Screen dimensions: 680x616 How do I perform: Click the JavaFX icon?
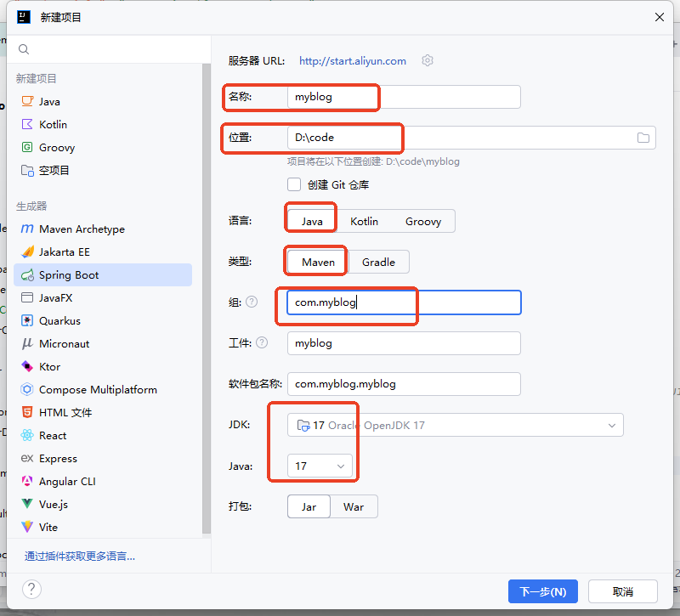[x=27, y=298]
